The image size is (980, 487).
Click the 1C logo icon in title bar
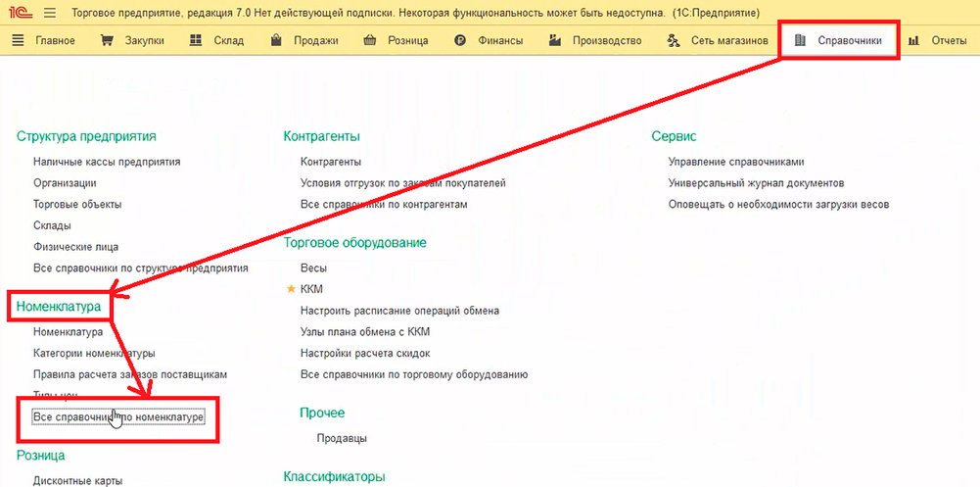coord(21,13)
